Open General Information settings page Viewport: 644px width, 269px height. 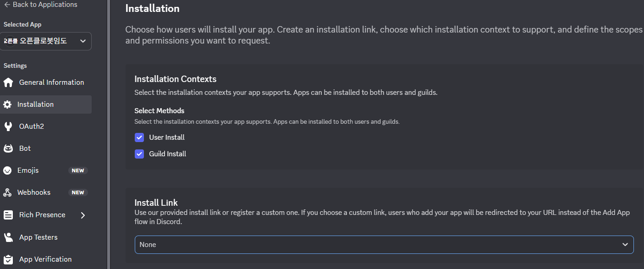point(46,82)
